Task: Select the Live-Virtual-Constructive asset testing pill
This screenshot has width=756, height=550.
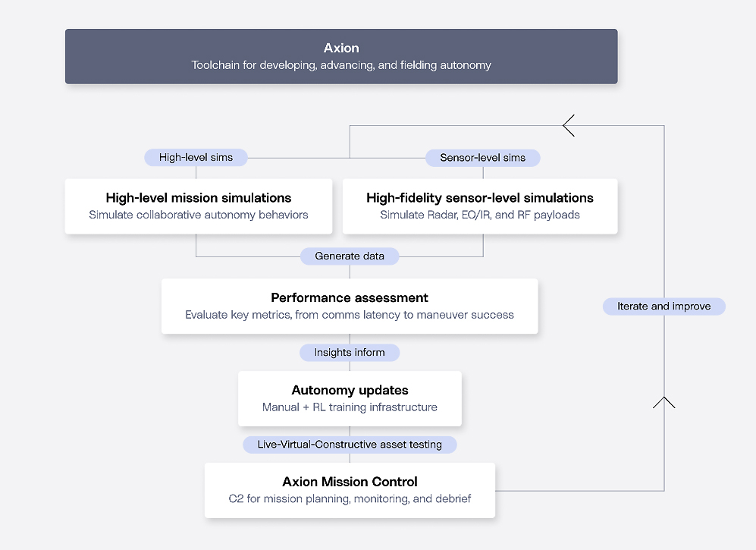Action: [x=350, y=445]
